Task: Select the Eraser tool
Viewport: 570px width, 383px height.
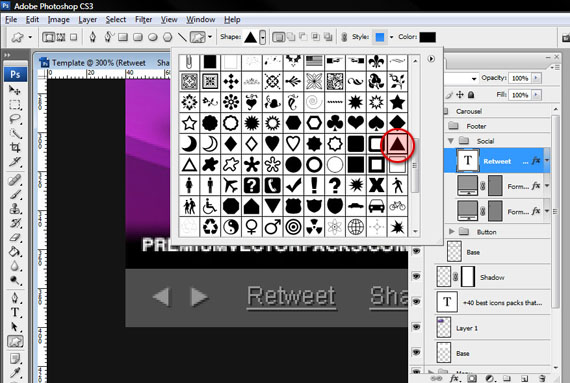Action: point(15,237)
